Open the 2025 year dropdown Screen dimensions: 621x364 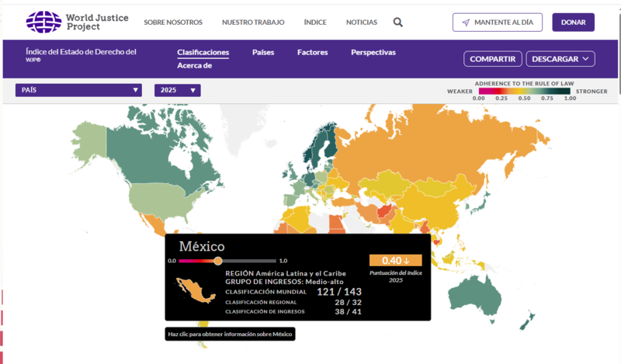click(x=178, y=90)
